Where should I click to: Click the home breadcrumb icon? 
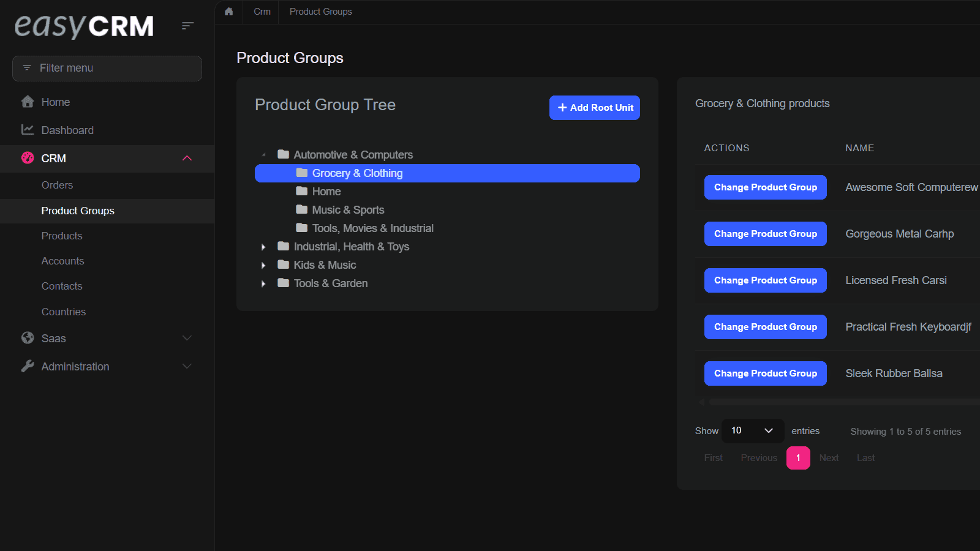click(x=229, y=12)
